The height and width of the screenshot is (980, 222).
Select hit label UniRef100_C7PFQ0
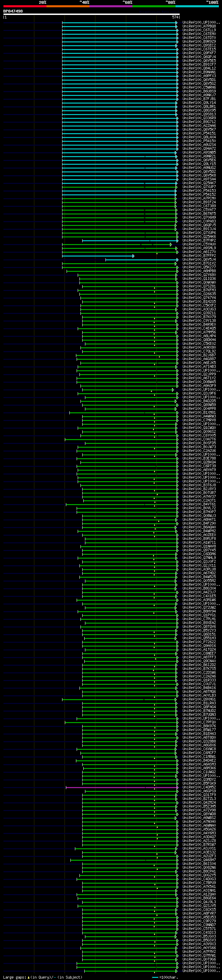[199, 722]
